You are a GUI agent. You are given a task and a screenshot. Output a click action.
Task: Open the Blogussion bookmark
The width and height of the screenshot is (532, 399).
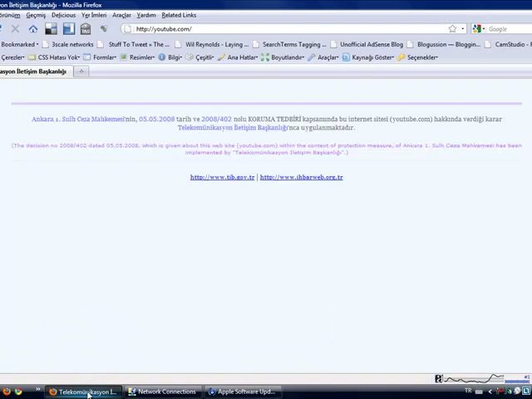pyautogui.click(x=445, y=44)
